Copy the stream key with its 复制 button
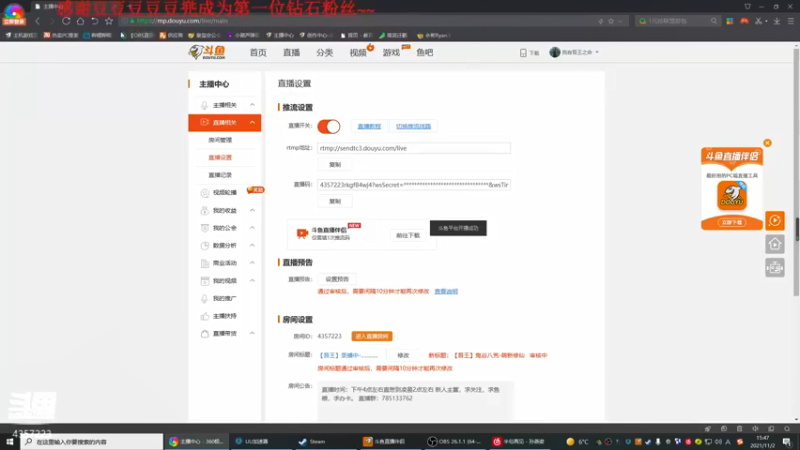The height and width of the screenshot is (450, 800). [x=335, y=201]
